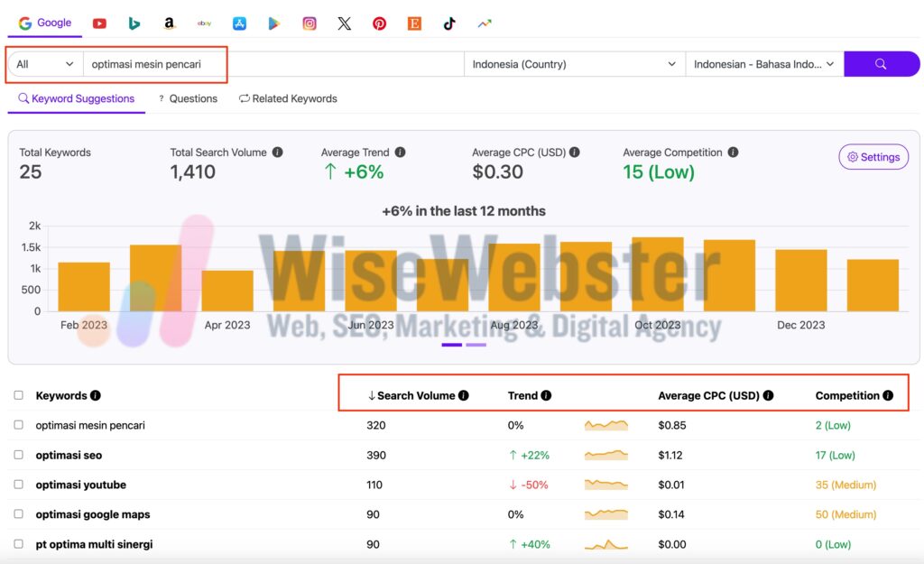Viewport: 924px width, 564px height.
Task: Click inside the keyword search input field
Action: (x=180, y=64)
